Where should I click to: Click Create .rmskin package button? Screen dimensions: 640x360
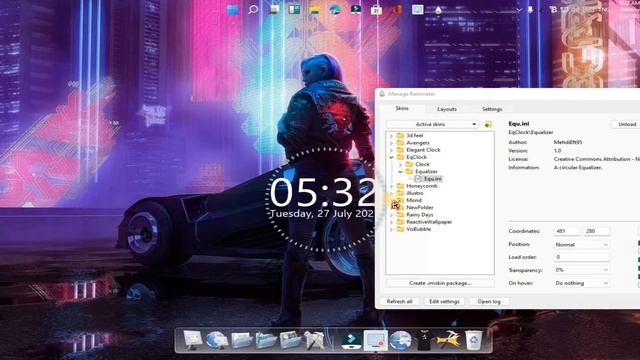pos(440,283)
